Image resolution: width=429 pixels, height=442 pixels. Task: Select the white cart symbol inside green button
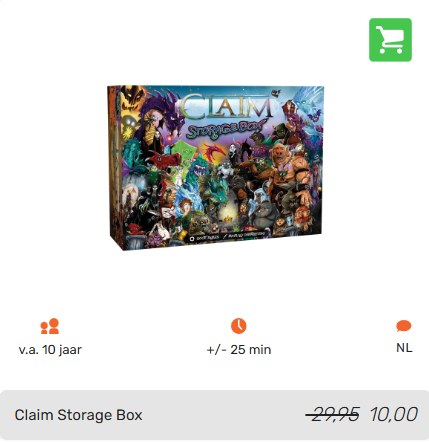click(x=390, y=40)
